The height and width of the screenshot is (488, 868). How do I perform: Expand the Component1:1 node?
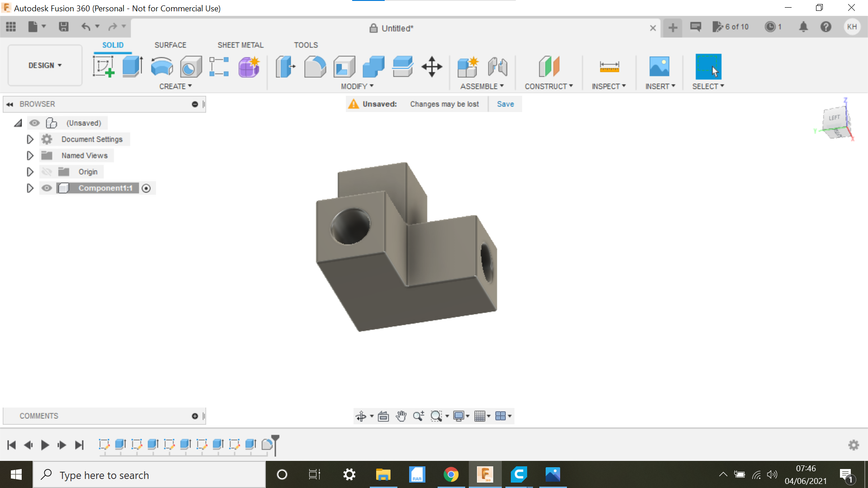tap(30, 188)
